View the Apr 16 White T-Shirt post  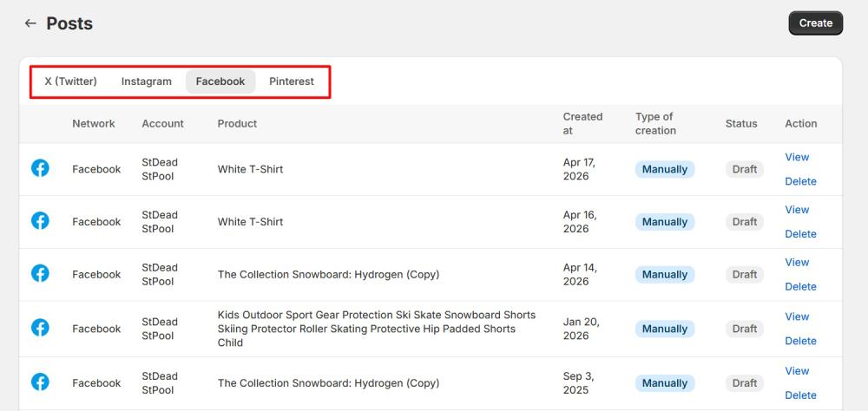click(x=797, y=210)
